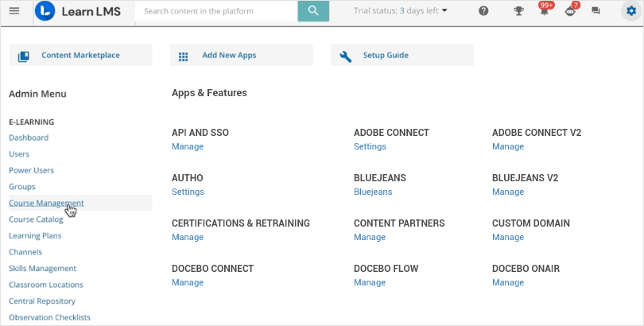Open Adobe Connect Settings
The width and height of the screenshot is (644, 326).
[x=370, y=146]
